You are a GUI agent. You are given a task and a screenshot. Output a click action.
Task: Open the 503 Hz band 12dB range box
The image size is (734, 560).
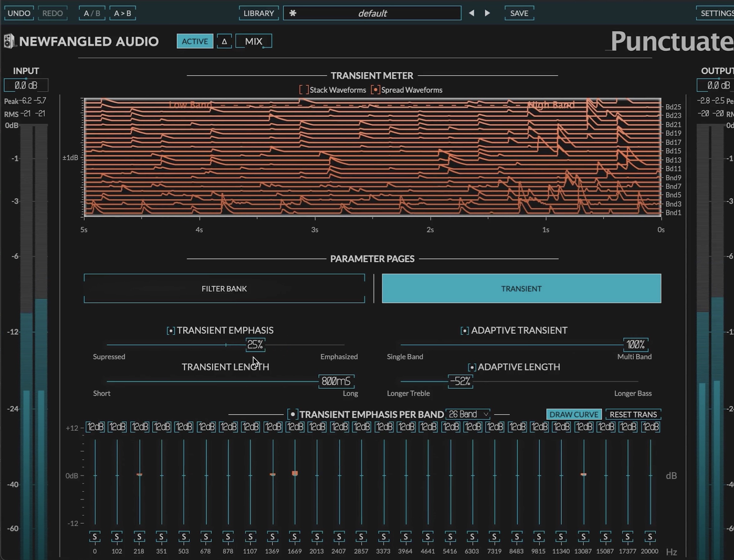pos(184,427)
